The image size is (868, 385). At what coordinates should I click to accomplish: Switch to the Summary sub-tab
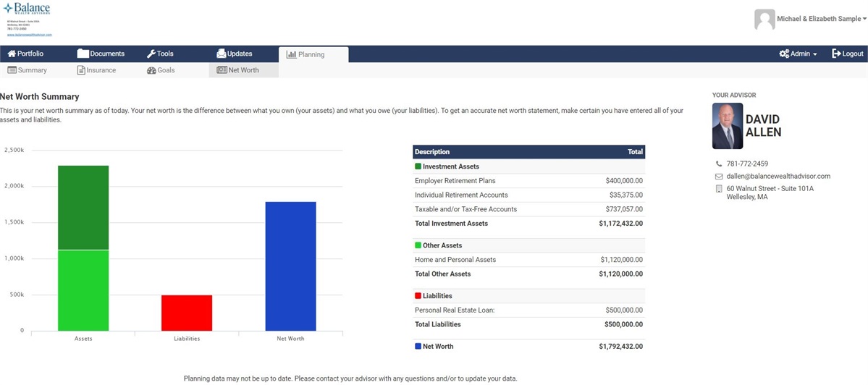(x=27, y=70)
